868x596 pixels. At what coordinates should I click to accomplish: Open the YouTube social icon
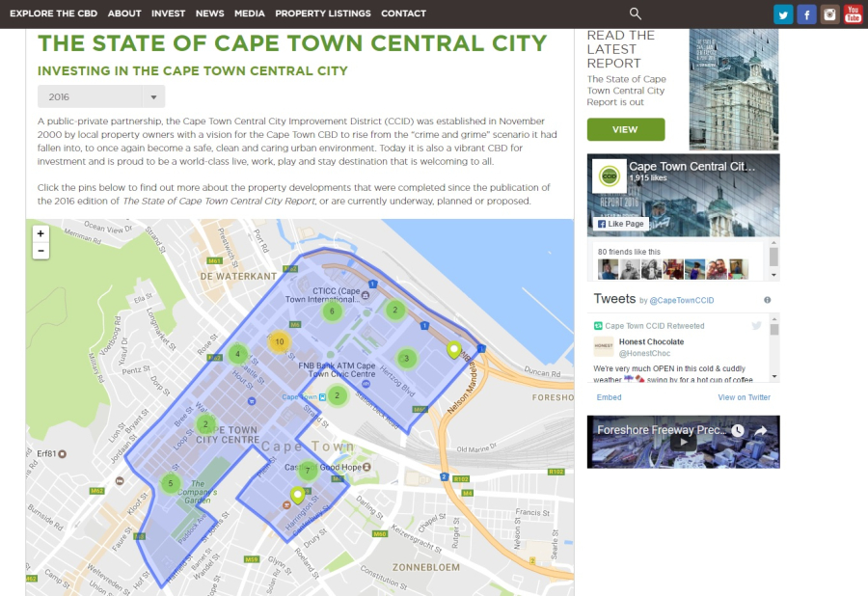(x=854, y=14)
